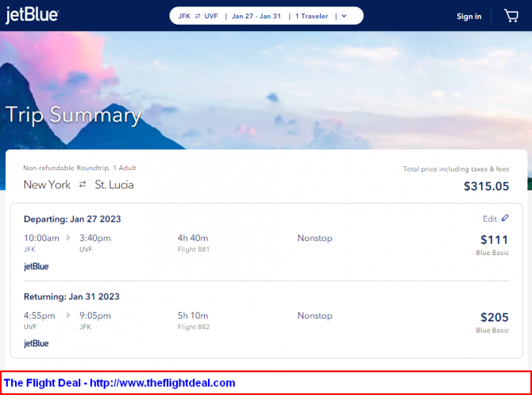Screen dimensions: 532x395
Task: Click departing fare $111
Action: (x=495, y=240)
